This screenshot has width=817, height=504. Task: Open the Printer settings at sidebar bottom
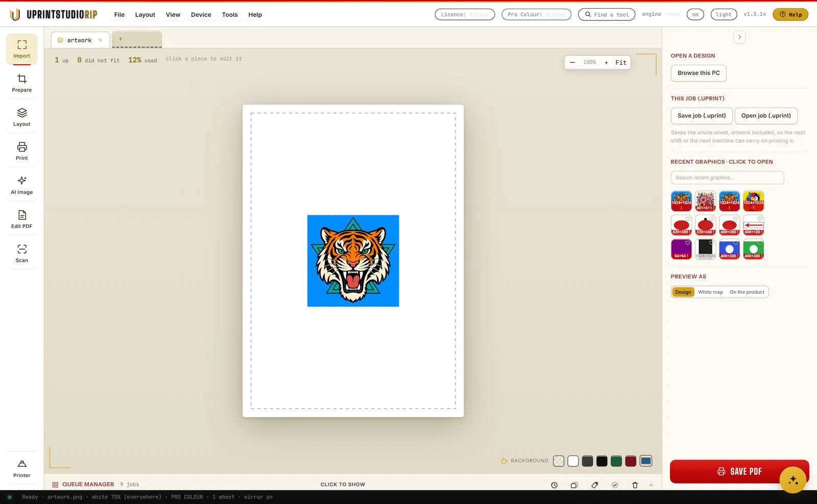coord(21,469)
